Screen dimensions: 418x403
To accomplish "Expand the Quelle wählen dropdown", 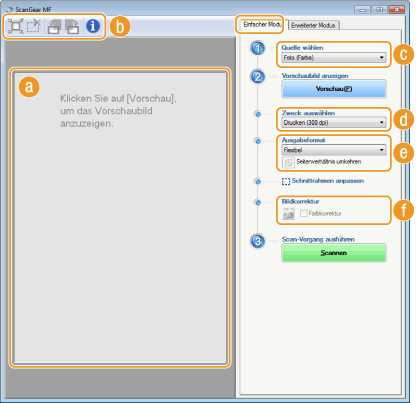I will (x=334, y=58).
